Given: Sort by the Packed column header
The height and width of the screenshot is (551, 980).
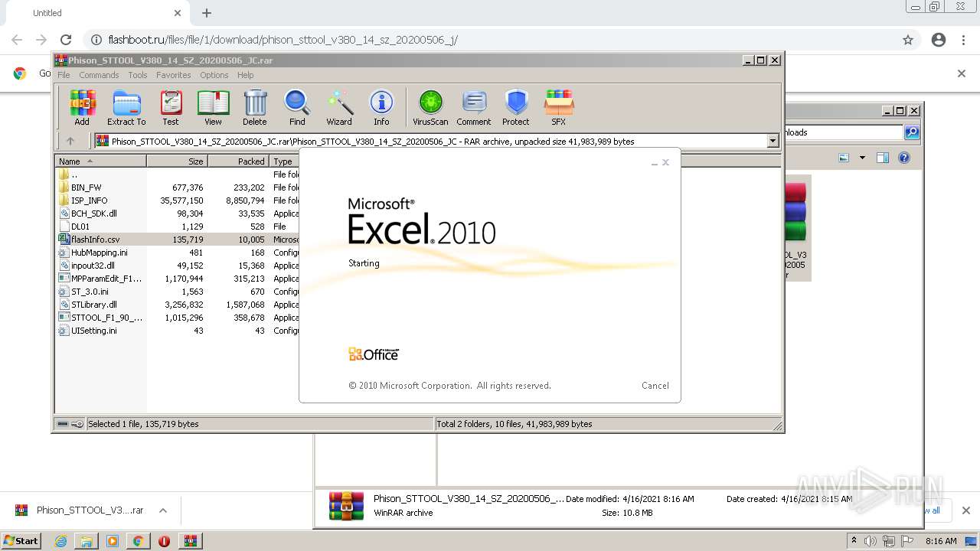Looking at the screenshot, I should 238,161.
